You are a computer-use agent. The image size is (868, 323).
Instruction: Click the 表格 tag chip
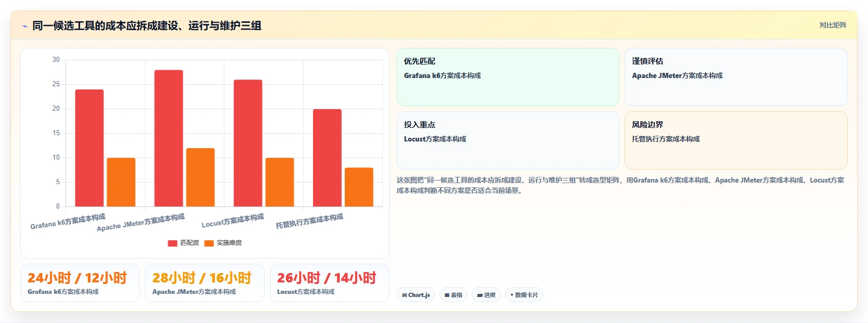point(454,295)
